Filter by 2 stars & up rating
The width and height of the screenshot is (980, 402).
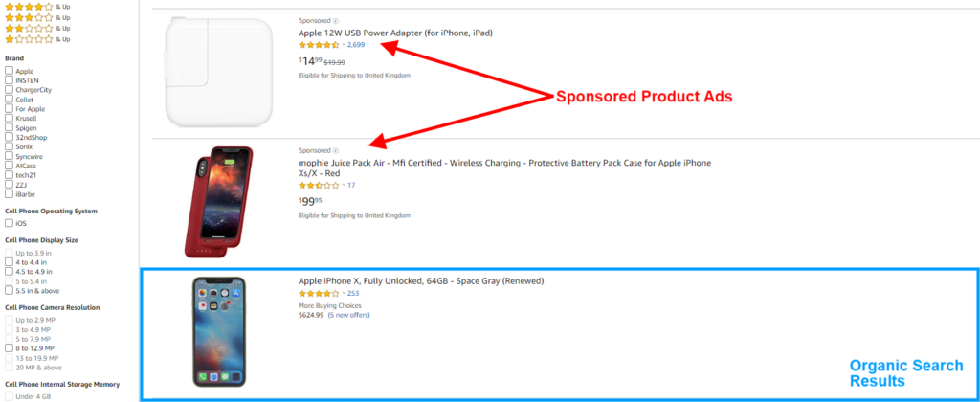tap(29, 28)
